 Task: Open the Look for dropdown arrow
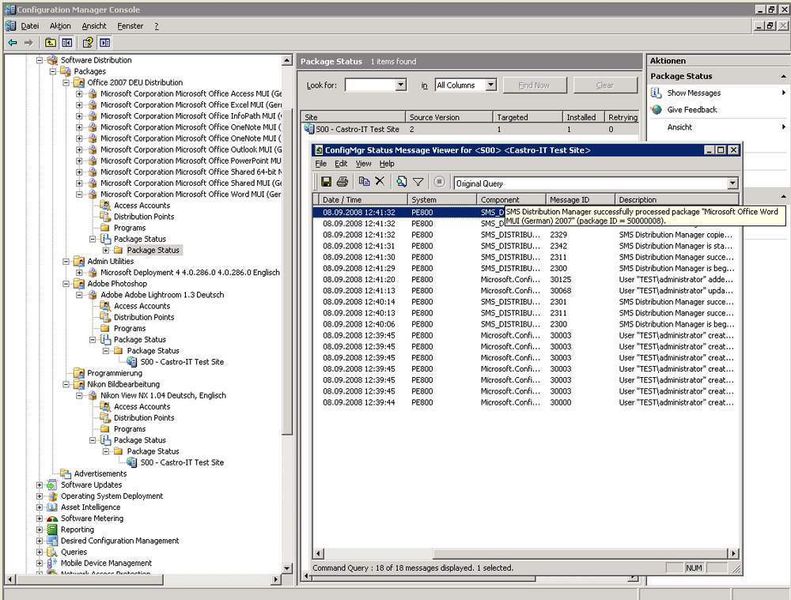click(401, 85)
